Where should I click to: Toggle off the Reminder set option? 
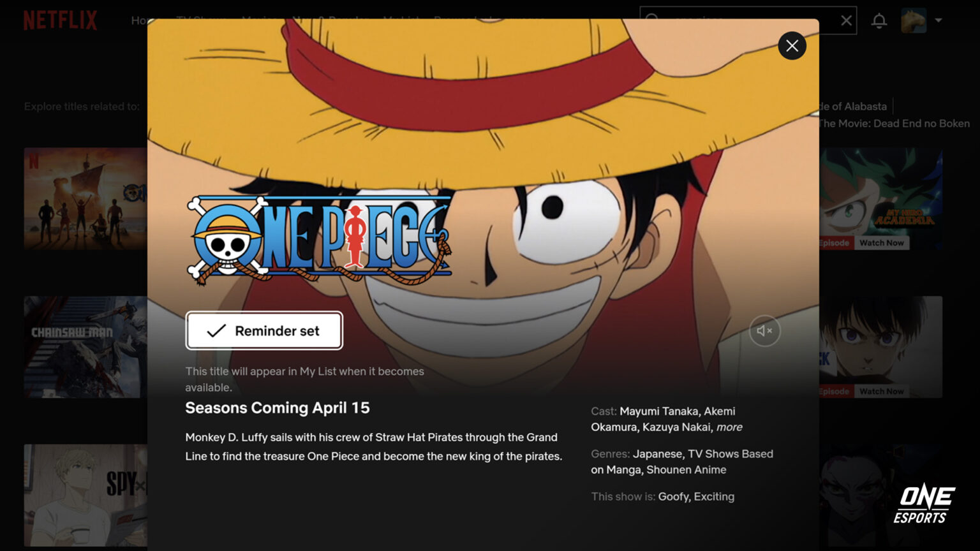pos(264,330)
